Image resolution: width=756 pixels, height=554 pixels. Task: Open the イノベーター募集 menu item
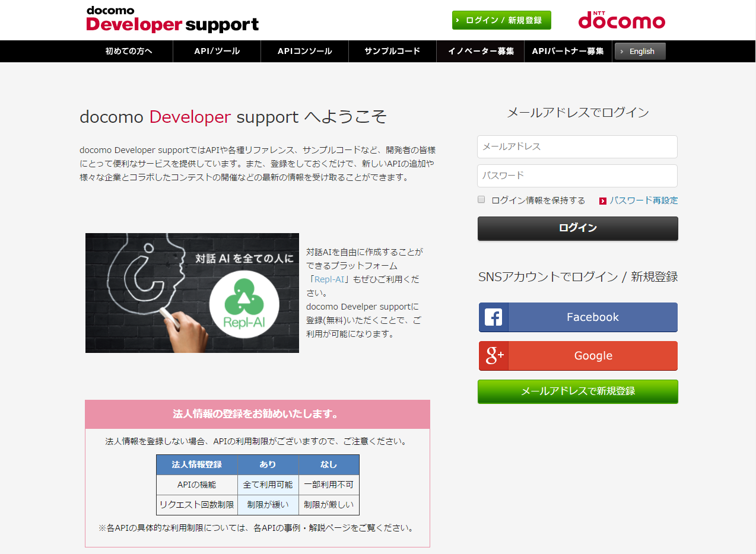(x=481, y=51)
